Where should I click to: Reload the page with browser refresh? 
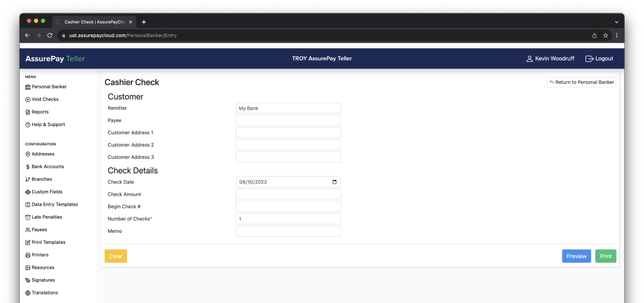point(50,35)
